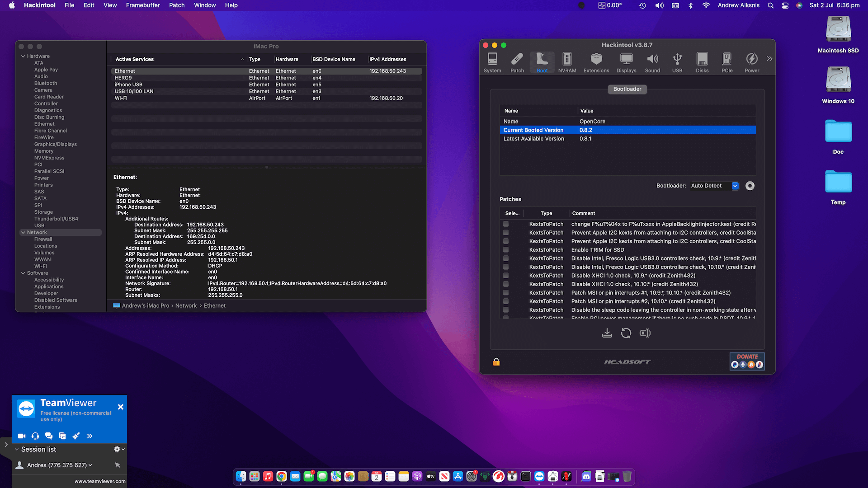
Task: Select the USB toolbar icon in Hackintool
Action: pyautogui.click(x=677, y=62)
